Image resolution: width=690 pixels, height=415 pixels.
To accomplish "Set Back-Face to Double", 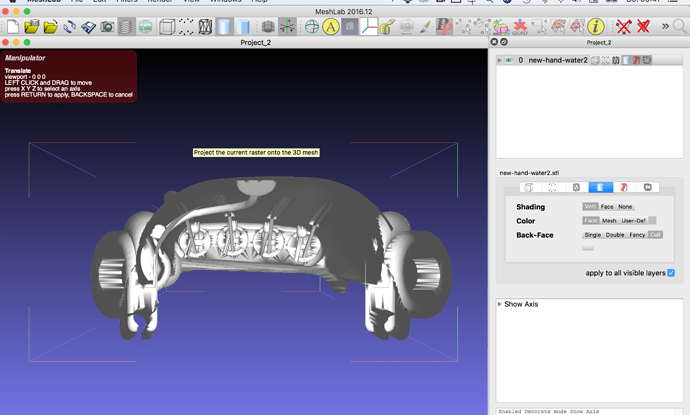I will (615, 235).
